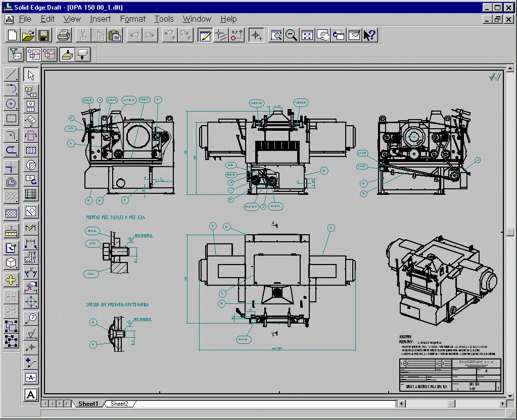Click the funnel filter toolbar icon

click(x=16, y=55)
